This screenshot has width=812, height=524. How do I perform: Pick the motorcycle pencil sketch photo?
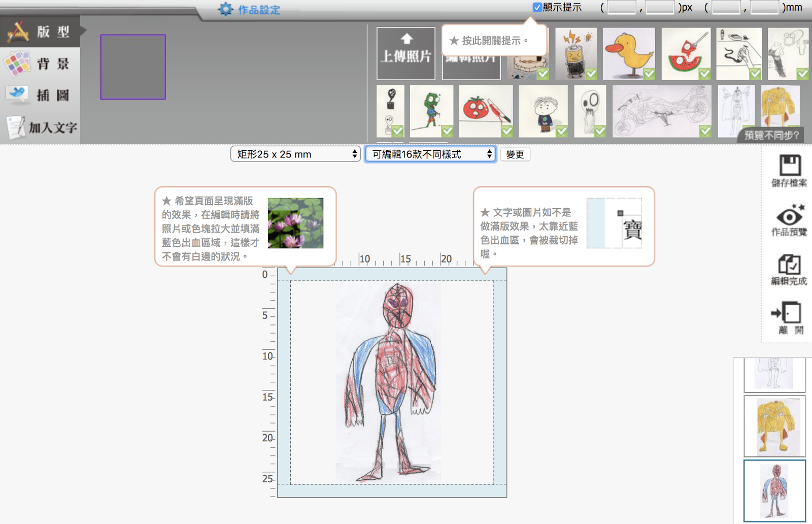point(662,111)
